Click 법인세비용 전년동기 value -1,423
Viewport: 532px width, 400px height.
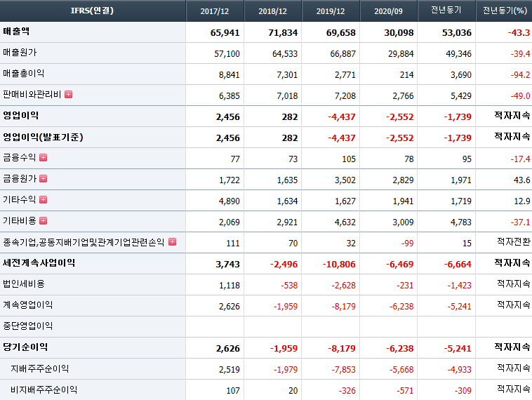tap(460, 286)
